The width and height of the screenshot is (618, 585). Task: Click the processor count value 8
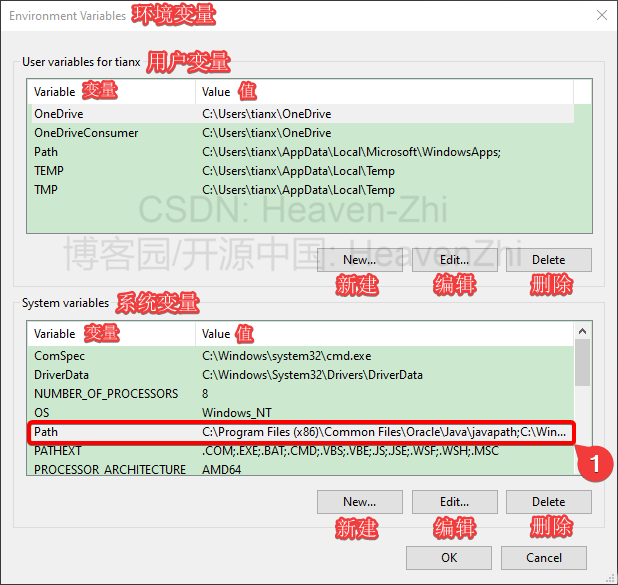pyautogui.click(x=205, y=394)
